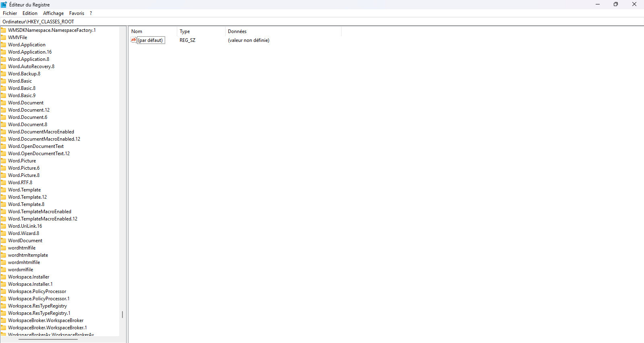This screenshot has width=644, height=343.
Task: Click the tree pane vertical scrollbar thumb
Action: (x=122, y=314)
